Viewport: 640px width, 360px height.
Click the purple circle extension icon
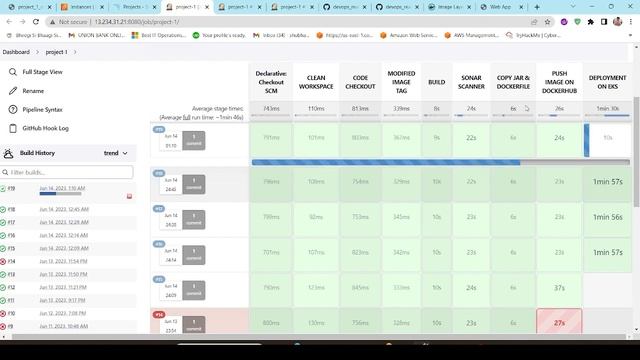pos(564,22)
